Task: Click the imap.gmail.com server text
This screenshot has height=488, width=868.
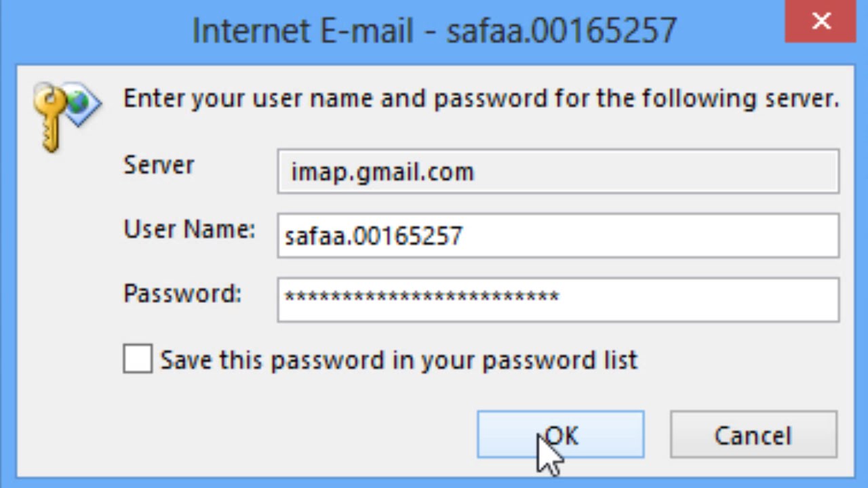Action: (x=382, y=172)
